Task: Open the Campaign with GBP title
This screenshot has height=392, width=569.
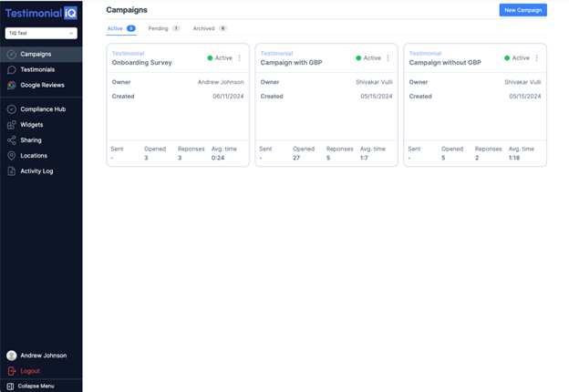Action: point(292,63)
